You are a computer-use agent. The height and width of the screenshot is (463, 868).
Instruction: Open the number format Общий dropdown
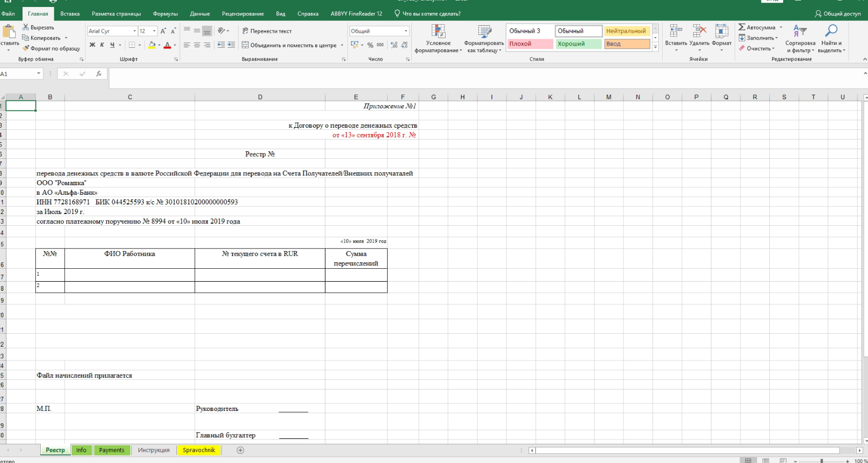[x=406, y=31]
